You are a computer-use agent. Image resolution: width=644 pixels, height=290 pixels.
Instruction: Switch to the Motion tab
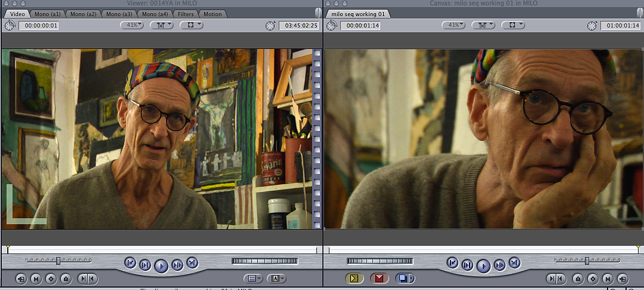212,14
